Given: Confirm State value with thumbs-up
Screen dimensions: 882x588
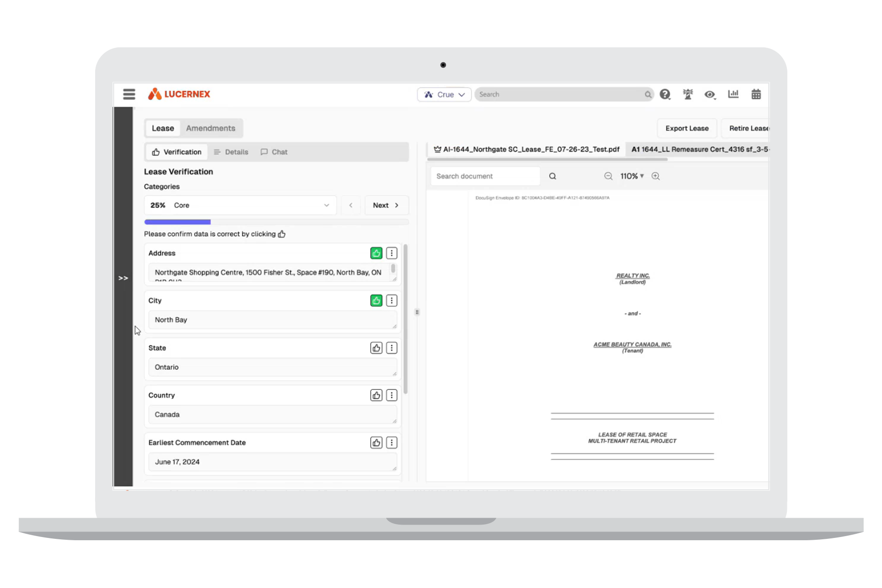Looking at the screenshot, I should (x=376, y=348).
